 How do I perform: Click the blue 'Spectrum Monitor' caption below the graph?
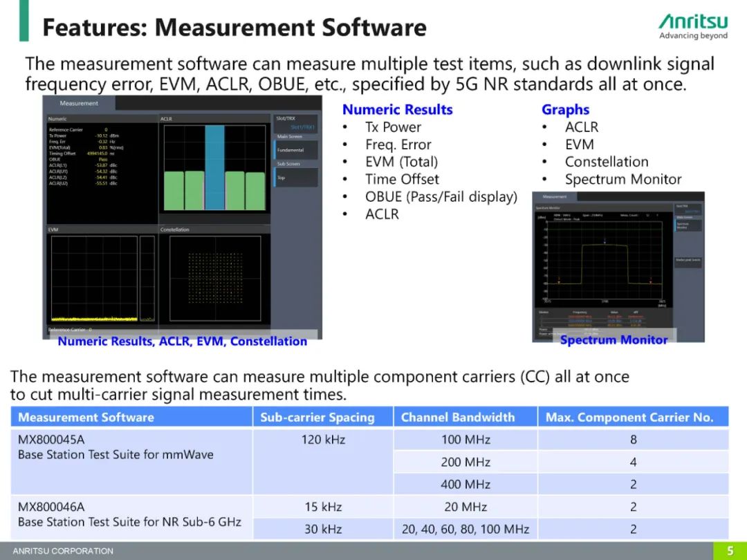pyautogui.click(x=614, y=339)
